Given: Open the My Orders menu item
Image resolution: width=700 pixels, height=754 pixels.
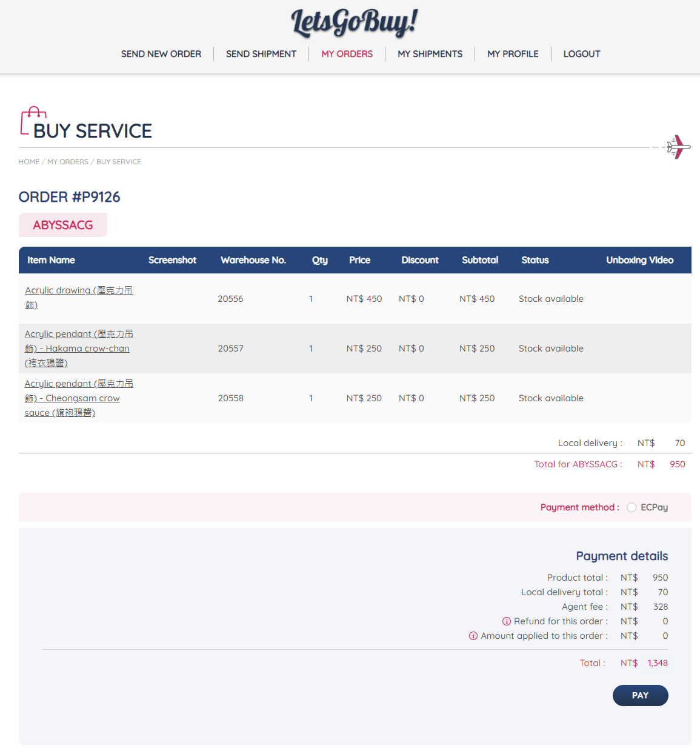Looking at the screenshot, I should pyautogui.click(x=347, y=54).
